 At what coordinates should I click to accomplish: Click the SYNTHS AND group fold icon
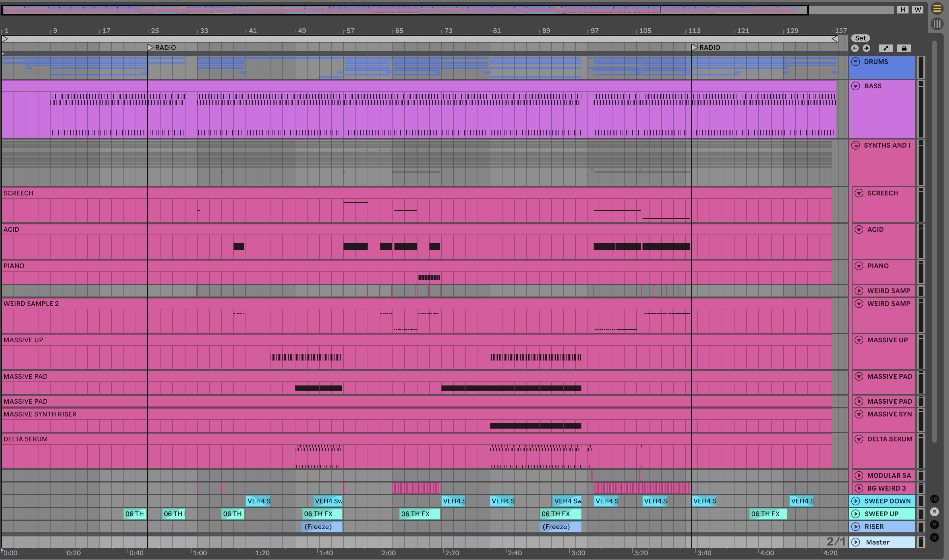point(856,145)
